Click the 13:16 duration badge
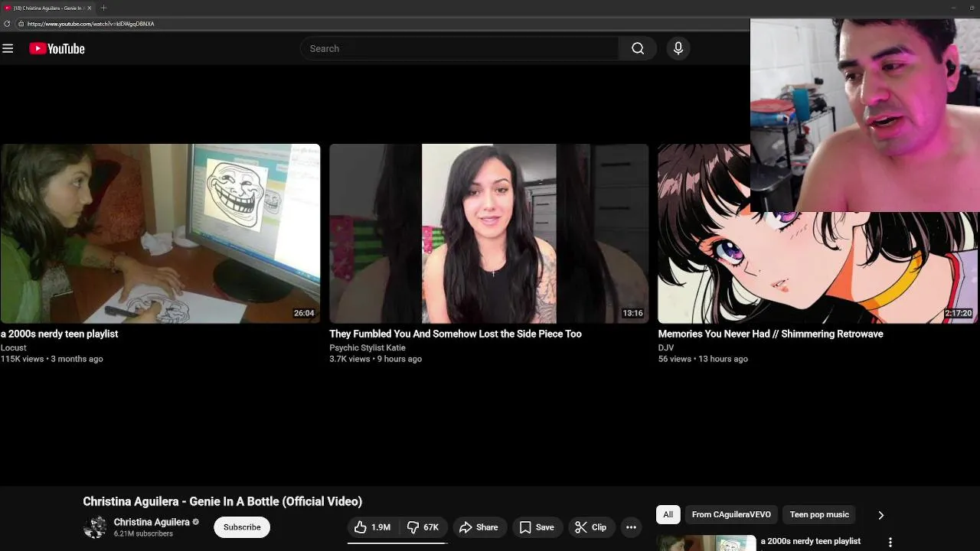The height and width of the screenshot is (551, 980). pyautogui.click(x=632, y=313)
